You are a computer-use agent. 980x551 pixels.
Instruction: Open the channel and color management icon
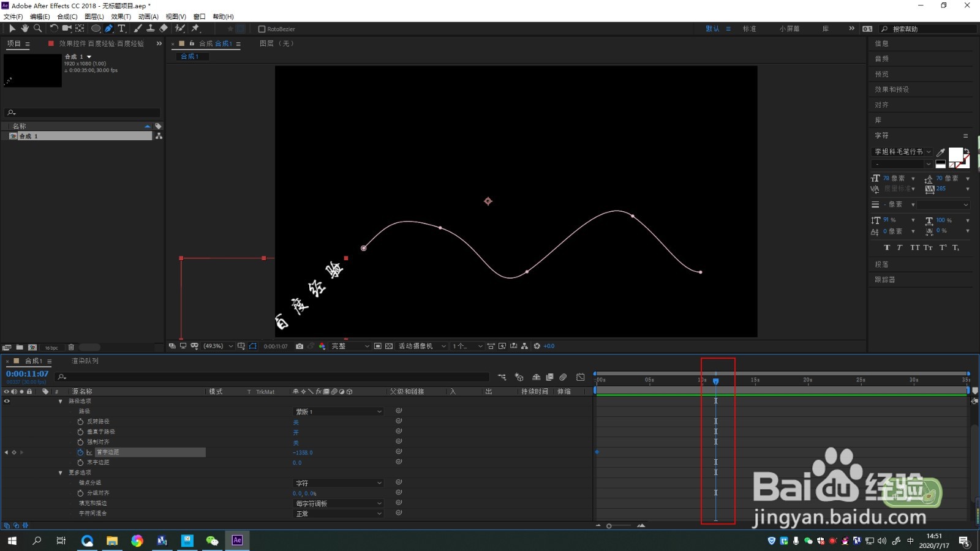coord(322,346)
